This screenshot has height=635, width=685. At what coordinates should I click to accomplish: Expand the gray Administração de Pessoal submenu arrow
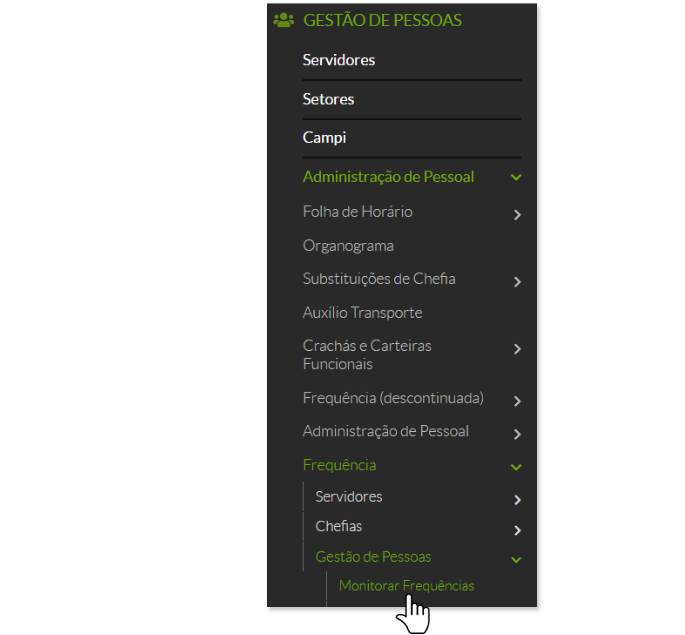(x=517, y=434)
